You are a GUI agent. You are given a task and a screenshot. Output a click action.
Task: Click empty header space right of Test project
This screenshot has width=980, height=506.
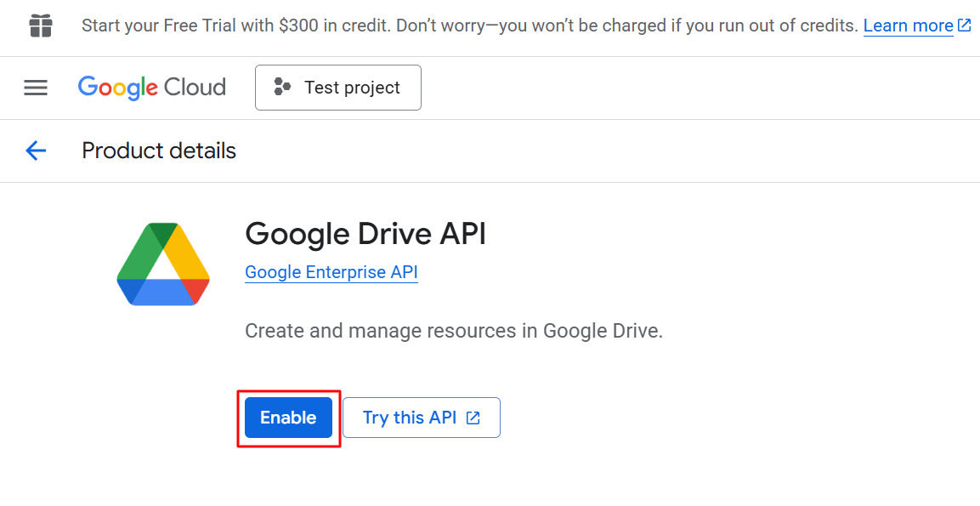point(680,88)
